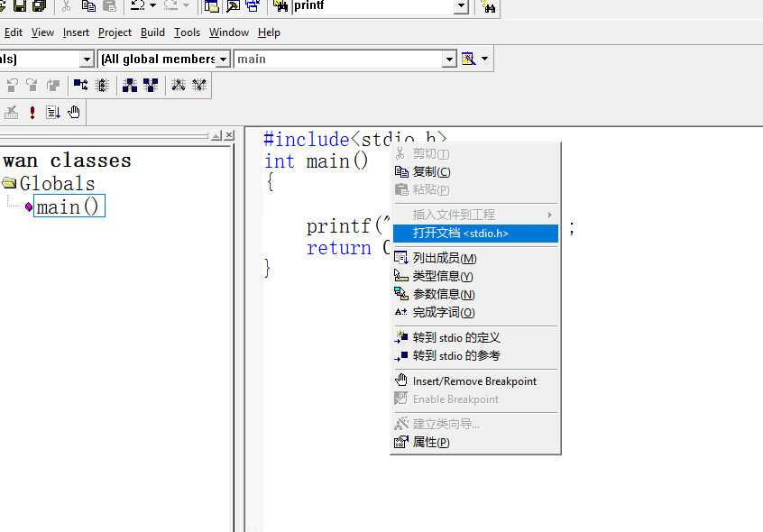The height and width of the screenshot is (532, 763).
Task: Click the breakpoint hand icon in toolbar
Action: (x=74, y=112)
